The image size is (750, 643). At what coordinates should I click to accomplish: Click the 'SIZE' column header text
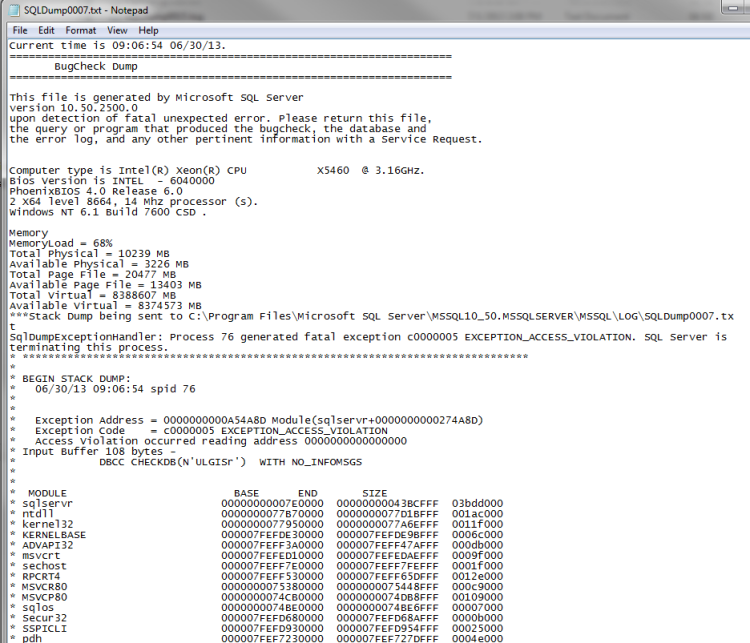point(375,493)
